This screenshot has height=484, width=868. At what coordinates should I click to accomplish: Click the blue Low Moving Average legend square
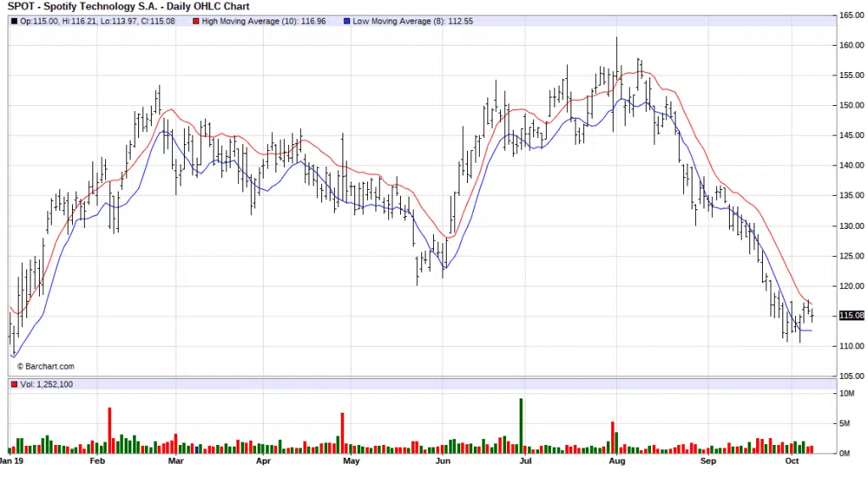[346, 20]
